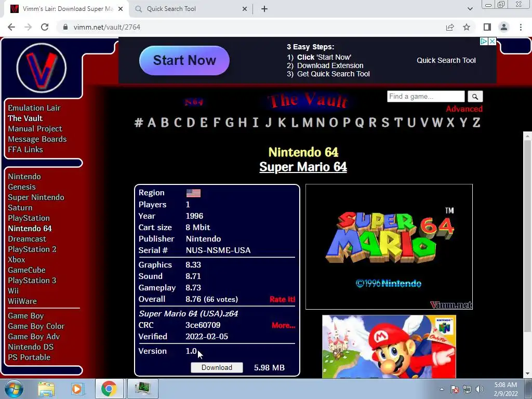Open the Chrome profile menu
Image resolution: width=532 pixels, height=399 pixels.
[x=504, y=27]
